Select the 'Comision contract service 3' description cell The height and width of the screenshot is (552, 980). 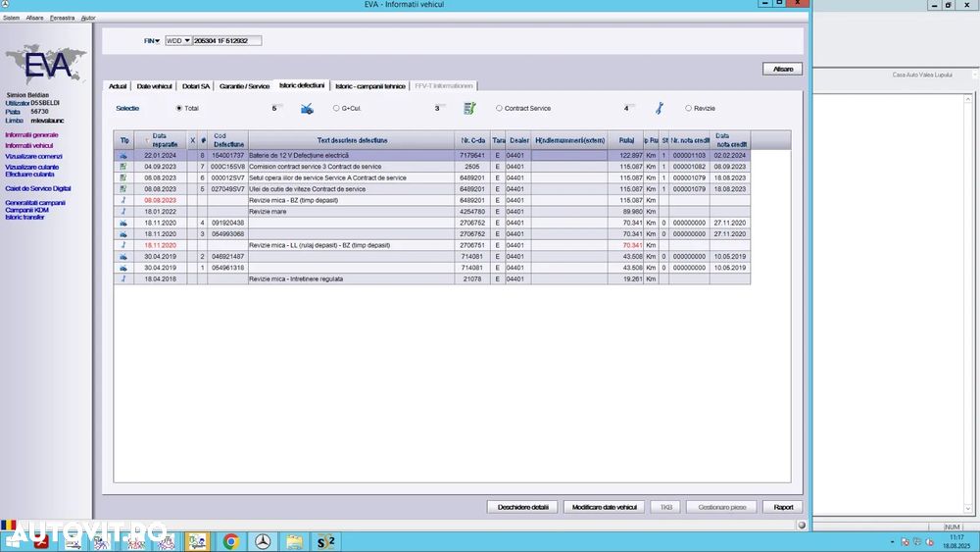[352, 167]
